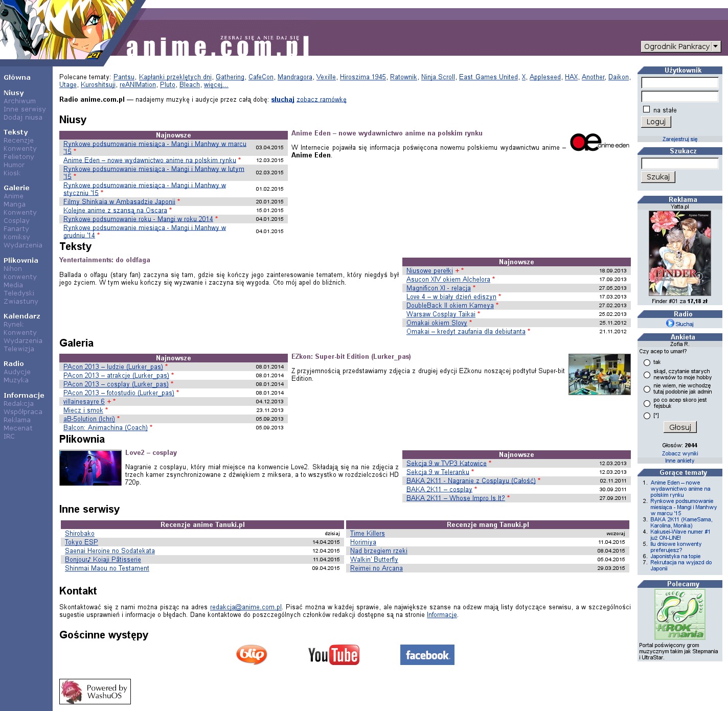Viewport: 728px width, 711px height.
Task: Go to Kalendarz in the sidebar menu
Action: coord(21,316)
